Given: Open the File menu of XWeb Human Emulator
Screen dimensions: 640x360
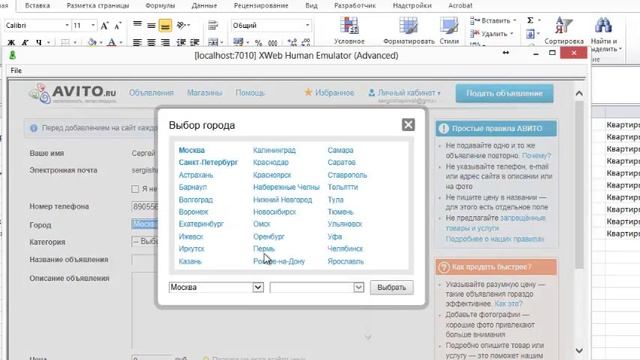Looking at the screenshot, I should (x=16, y=71).
